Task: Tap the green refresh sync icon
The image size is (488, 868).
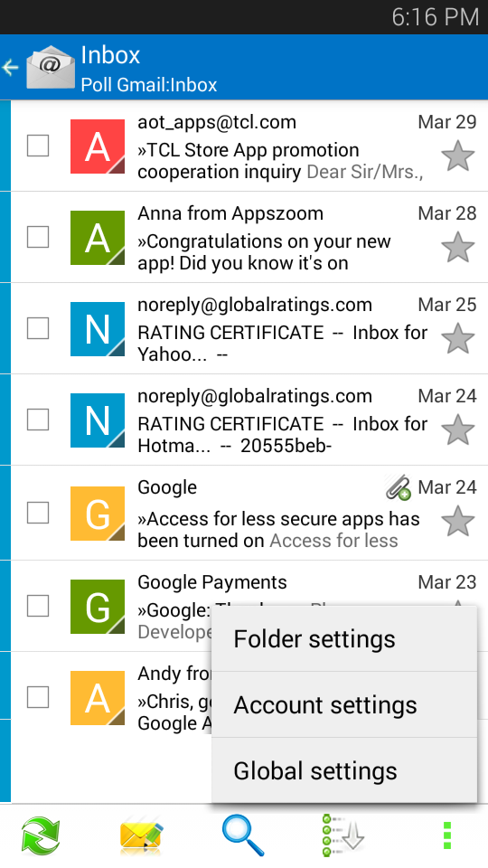Action: tap(41, 835)
